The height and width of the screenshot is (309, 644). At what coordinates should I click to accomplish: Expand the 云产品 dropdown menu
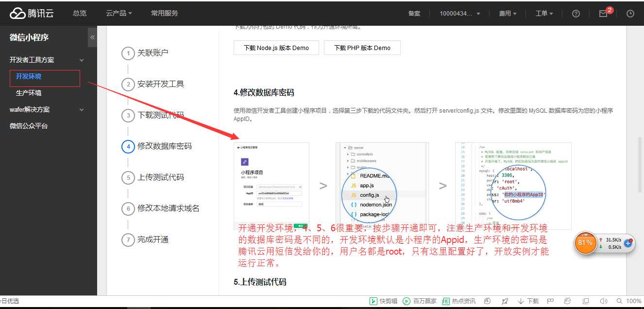(x=119, y=13)
